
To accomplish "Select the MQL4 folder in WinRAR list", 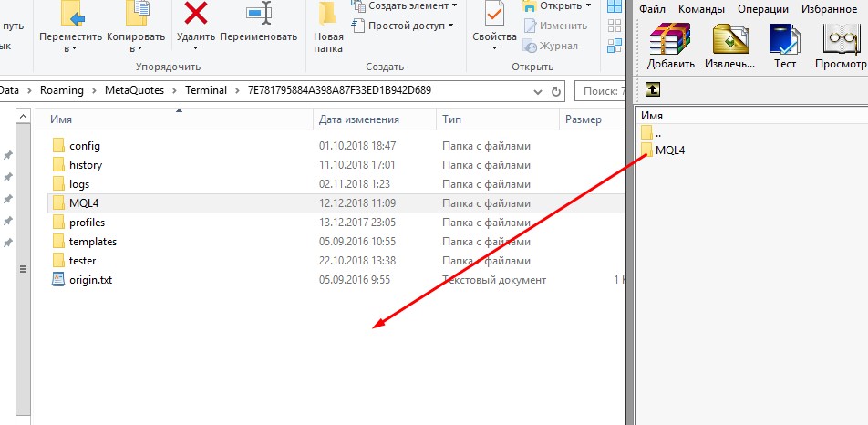I will point(669,150).
